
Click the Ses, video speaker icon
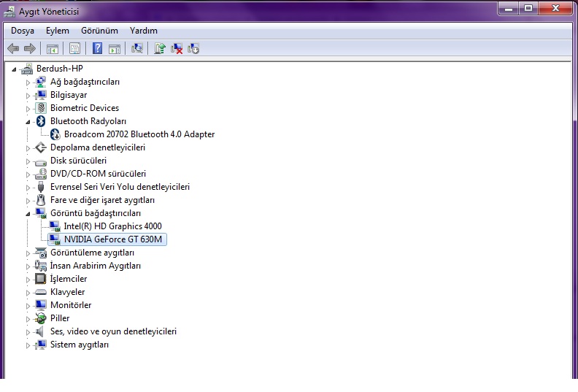point(40,331)
